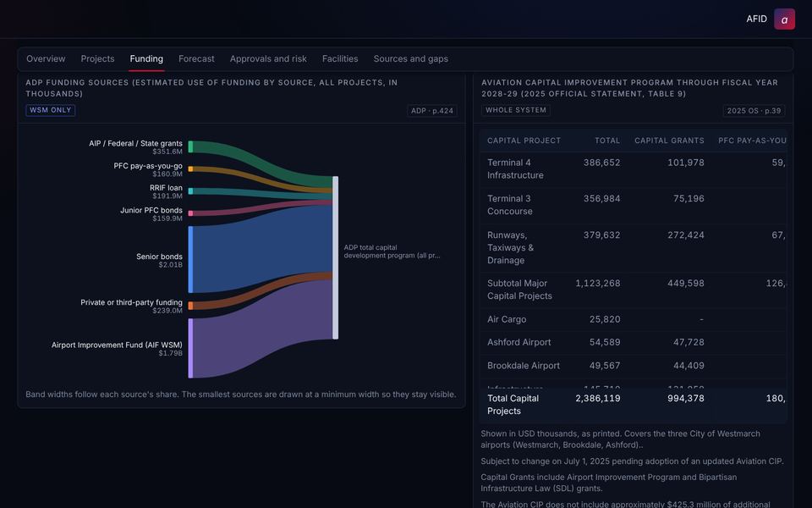
Task: Open the 2025 OS p.39 source reference
Action: click(754, 110)
